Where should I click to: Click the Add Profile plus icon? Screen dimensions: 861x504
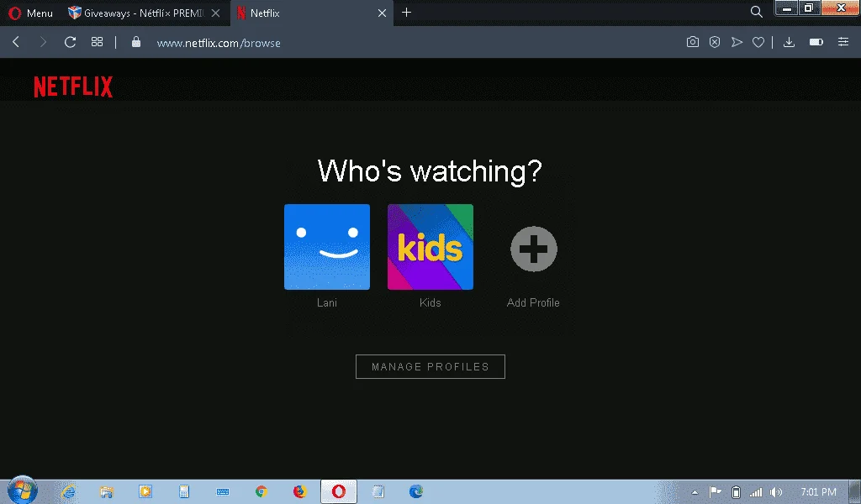[x=534, y=249]
